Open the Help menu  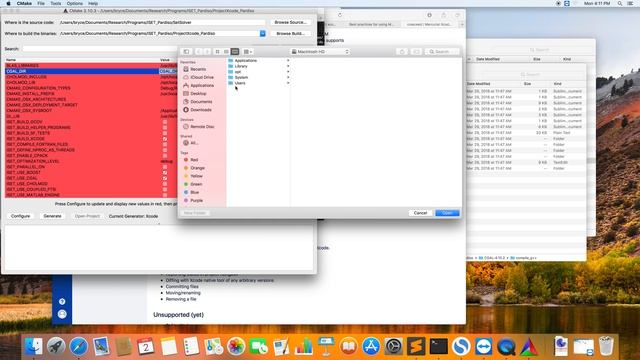click(x=93, y=3)
